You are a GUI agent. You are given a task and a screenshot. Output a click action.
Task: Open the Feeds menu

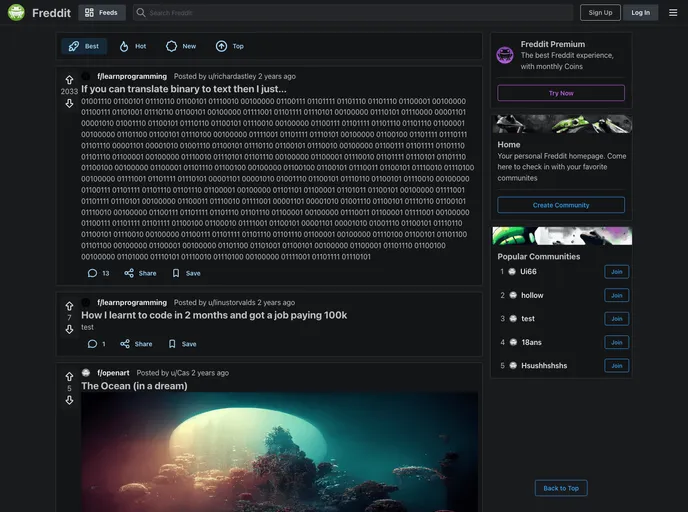pos(102,13)
